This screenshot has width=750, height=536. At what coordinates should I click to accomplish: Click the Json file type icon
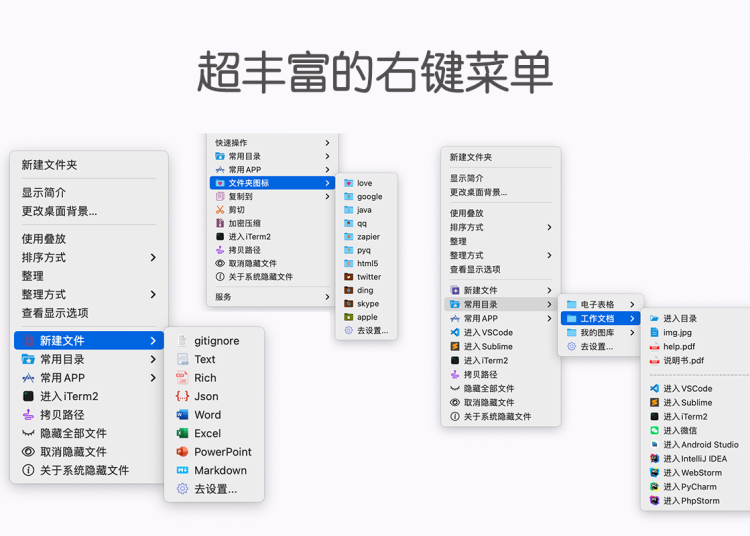pos(182,397)
